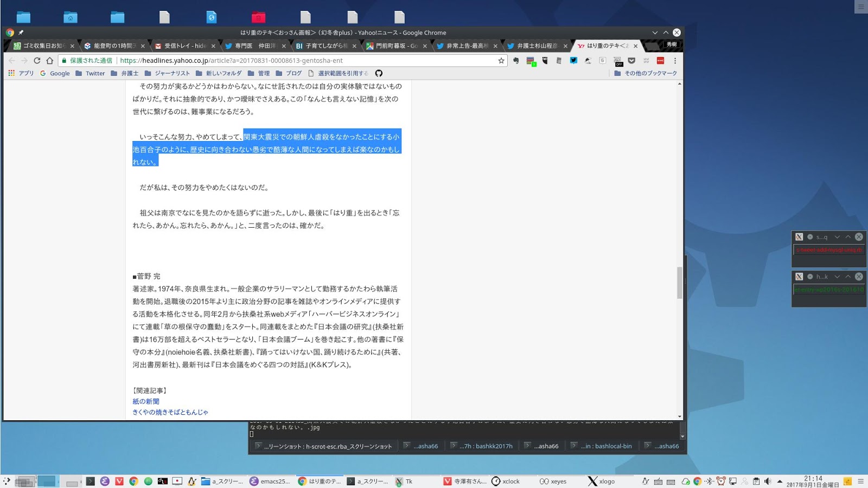868x488 pixels.
Task: Expand the 新しいフォルダ bookmarks folder
Action: coord(219,73)
